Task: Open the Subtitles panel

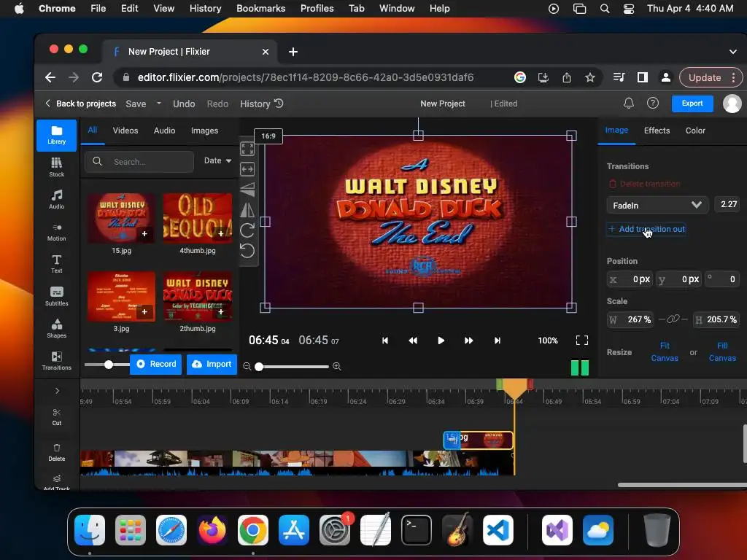Action: (x=56, y=296)
